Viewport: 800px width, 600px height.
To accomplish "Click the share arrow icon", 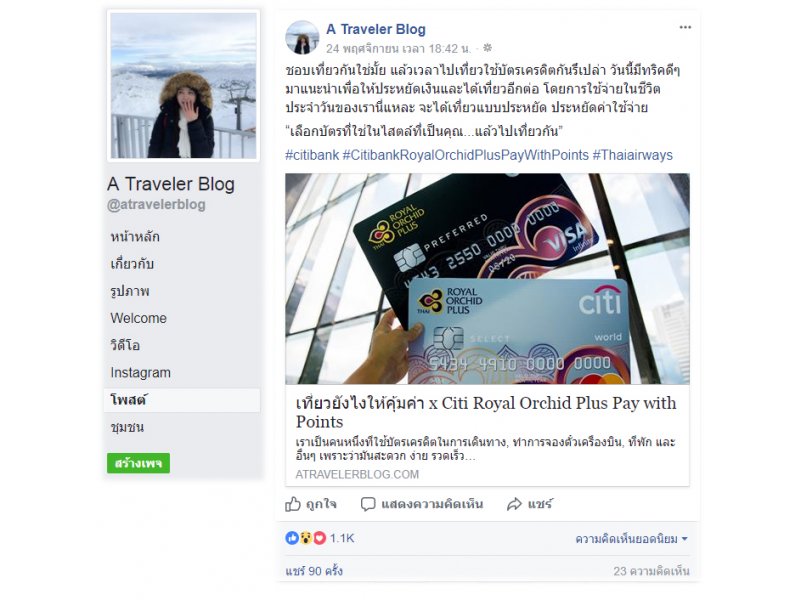I will pos(514,504).
